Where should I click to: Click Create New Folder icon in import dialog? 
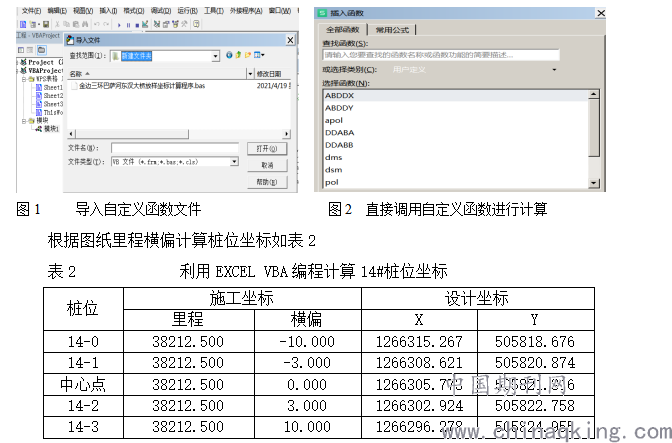tap(248, 55)
